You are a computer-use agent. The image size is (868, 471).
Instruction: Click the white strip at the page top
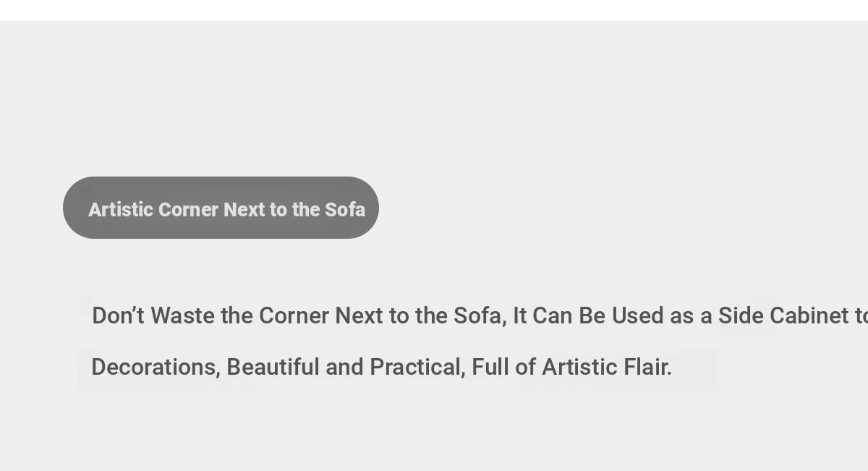[434, 10]
